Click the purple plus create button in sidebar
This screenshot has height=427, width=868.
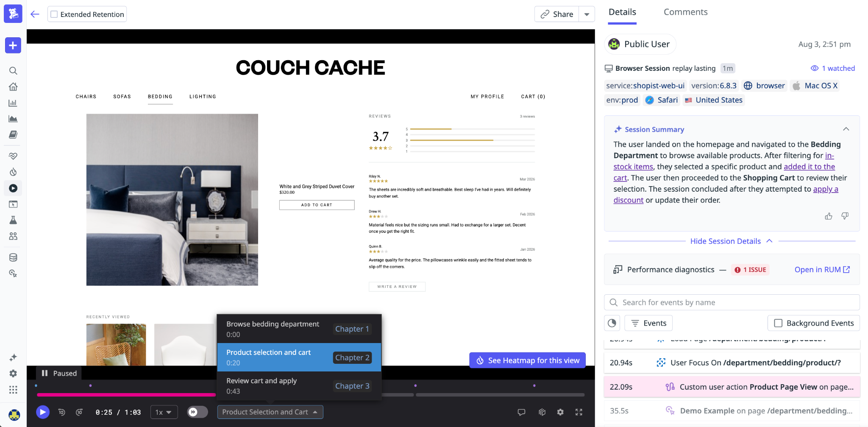pyautogui.click(x=13, y=45)
